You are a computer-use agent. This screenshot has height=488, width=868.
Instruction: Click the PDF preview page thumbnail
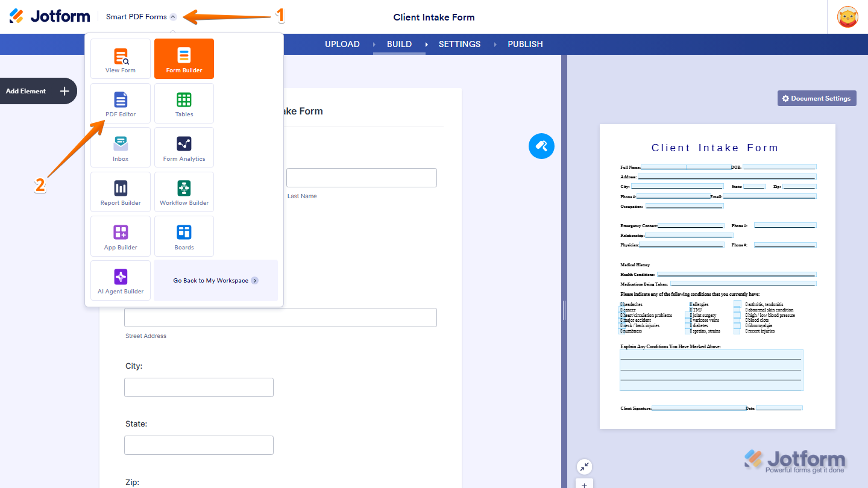tap(717, 277)
